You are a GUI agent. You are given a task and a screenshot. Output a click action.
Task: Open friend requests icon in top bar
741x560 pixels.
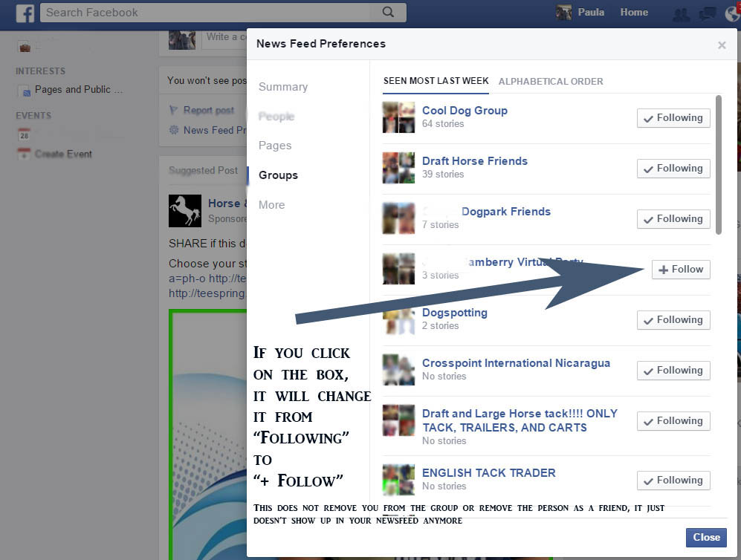coord(680,13)
